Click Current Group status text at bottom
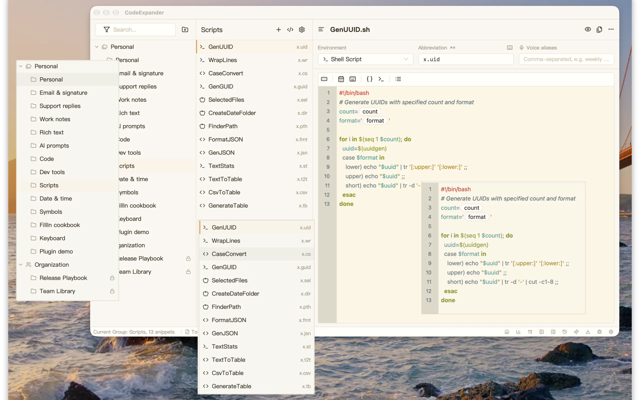The image size is (640, 400). click(133, 332)
